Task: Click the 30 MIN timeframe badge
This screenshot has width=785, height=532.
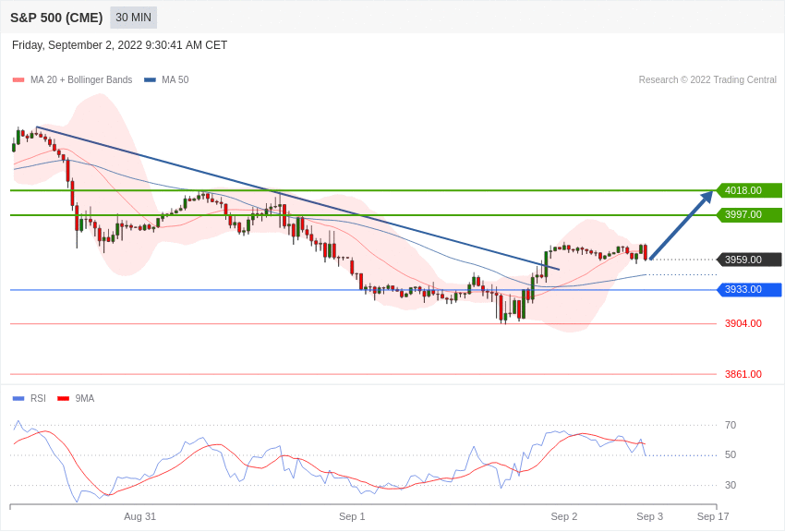Action: pos(133,18)
